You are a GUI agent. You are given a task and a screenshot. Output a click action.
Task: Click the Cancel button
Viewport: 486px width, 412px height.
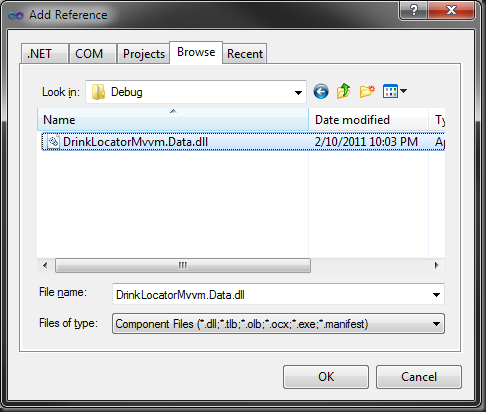pos(419,377)
